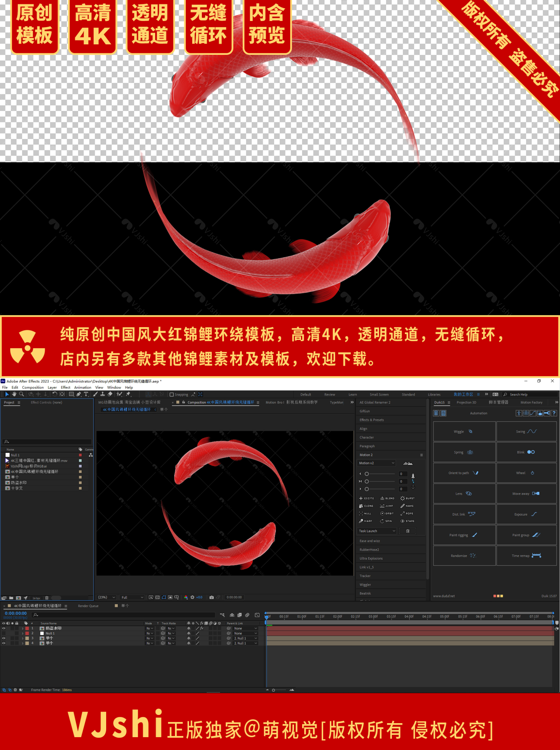Click the timeline current time 0:00:00:00
The image size is (560, 750).
click(x=16, y=613)
